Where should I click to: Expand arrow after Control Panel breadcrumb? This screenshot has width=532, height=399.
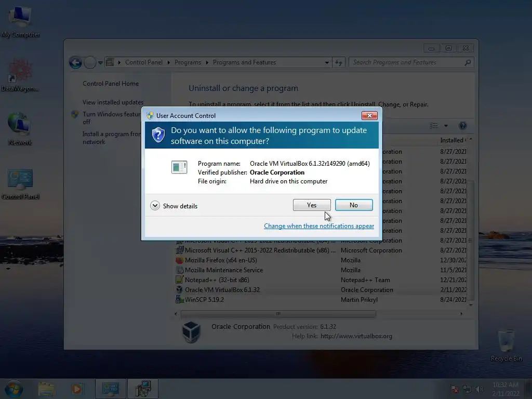coord(169,62)
